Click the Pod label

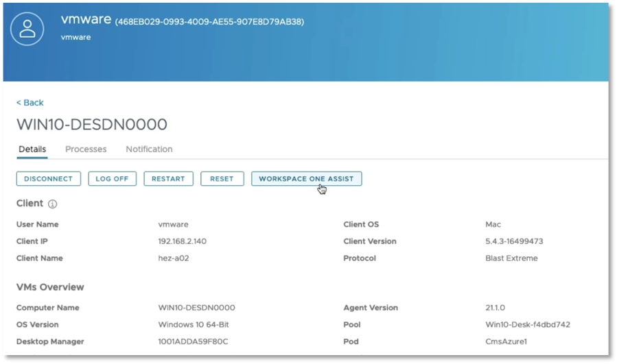(351, 341)
